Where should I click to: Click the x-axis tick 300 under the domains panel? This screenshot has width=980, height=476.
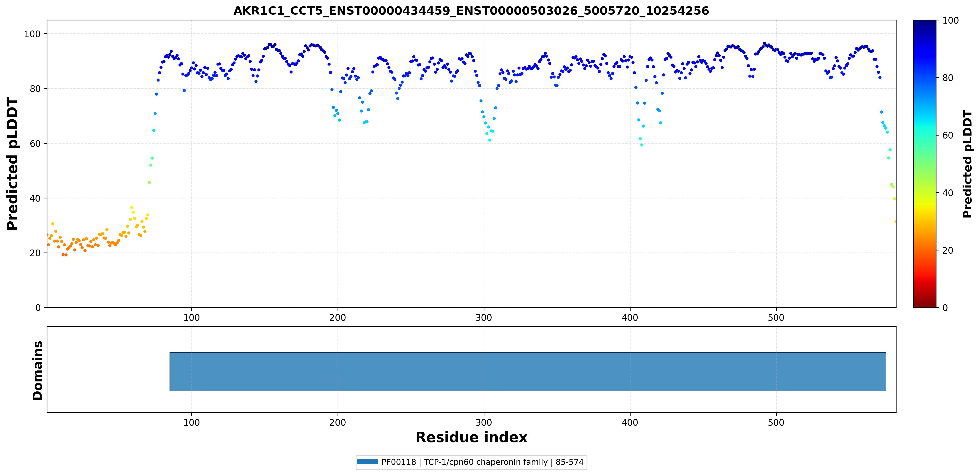(484, 422)
